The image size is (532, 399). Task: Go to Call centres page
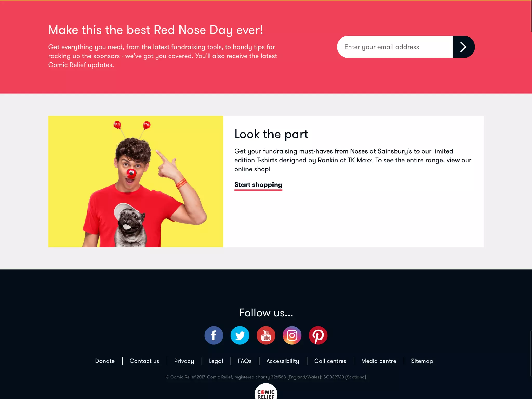(330, 361)
